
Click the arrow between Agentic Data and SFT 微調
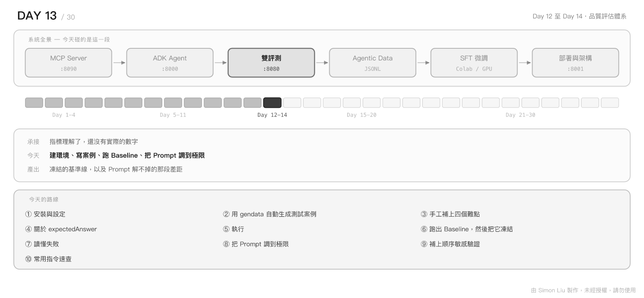(x=423, y=63)
